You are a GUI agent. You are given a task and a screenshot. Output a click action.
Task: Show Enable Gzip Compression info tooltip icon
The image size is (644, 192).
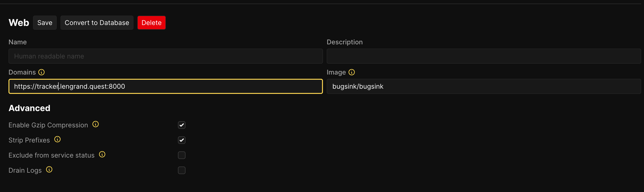[x=96, y=124]
